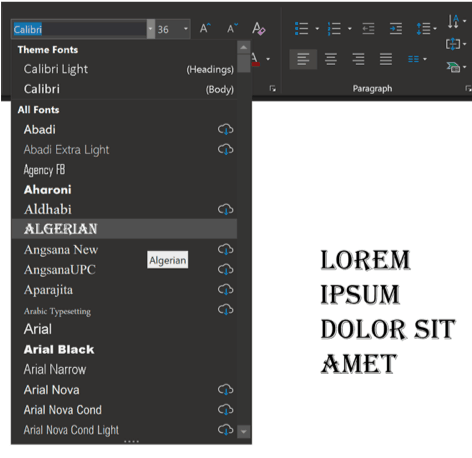
Task: Click the Text Direction icon
Action: click(453, 21)
